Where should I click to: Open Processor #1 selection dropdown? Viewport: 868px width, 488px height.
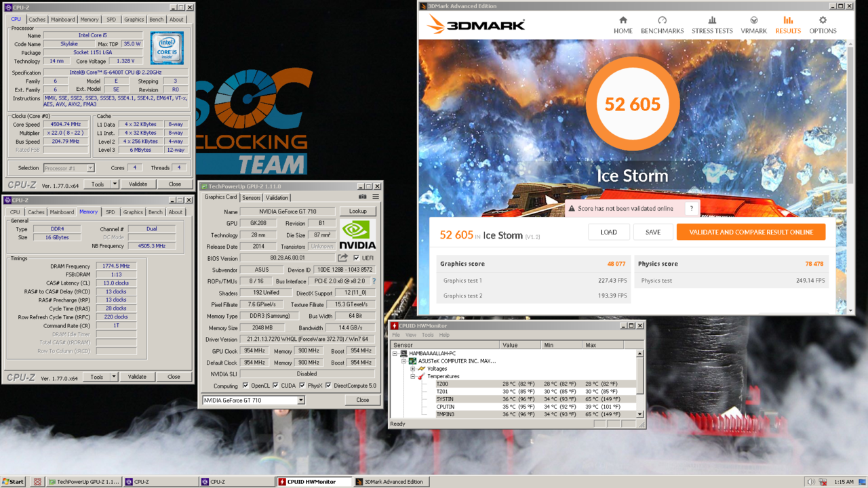pos(90,168)
